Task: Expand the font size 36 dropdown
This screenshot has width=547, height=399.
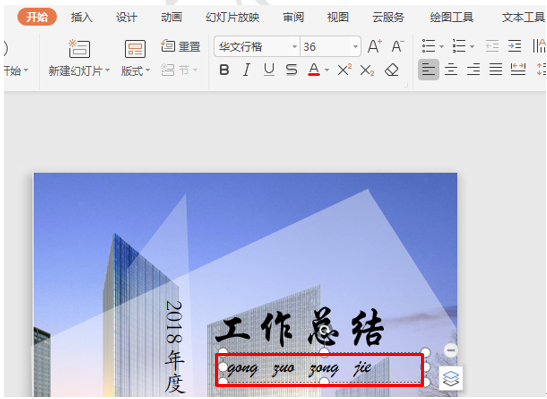Action: pos(355,46)
